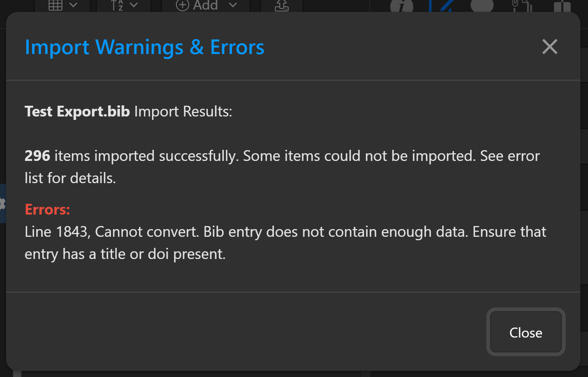Open the comments bubble icon
This screenshot has height=377, width=588.
click(x=482, y=5)
